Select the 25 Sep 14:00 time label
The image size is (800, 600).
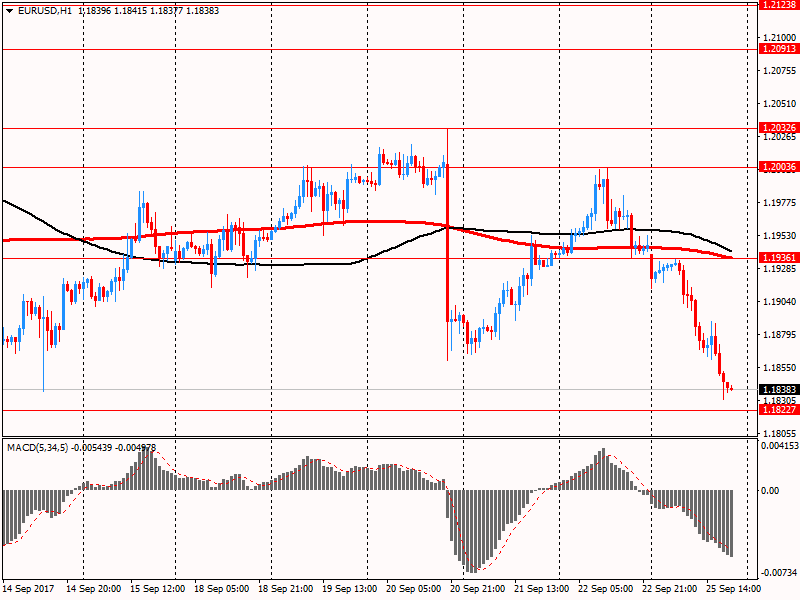point(733,589)
